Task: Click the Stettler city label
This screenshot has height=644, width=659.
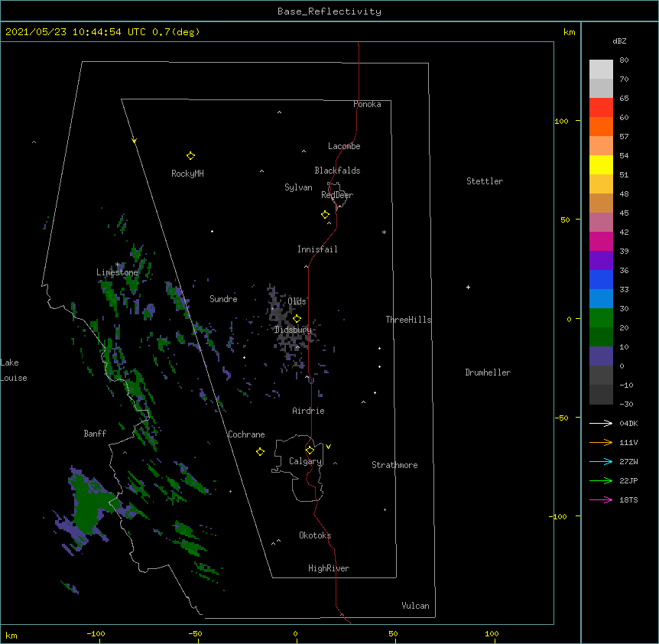Action: (x=485, y=181)
